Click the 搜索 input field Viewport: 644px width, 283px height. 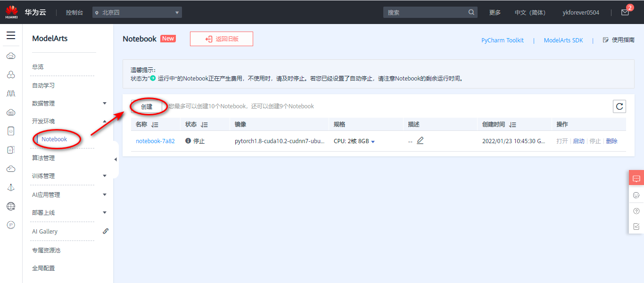coord(426,12)
